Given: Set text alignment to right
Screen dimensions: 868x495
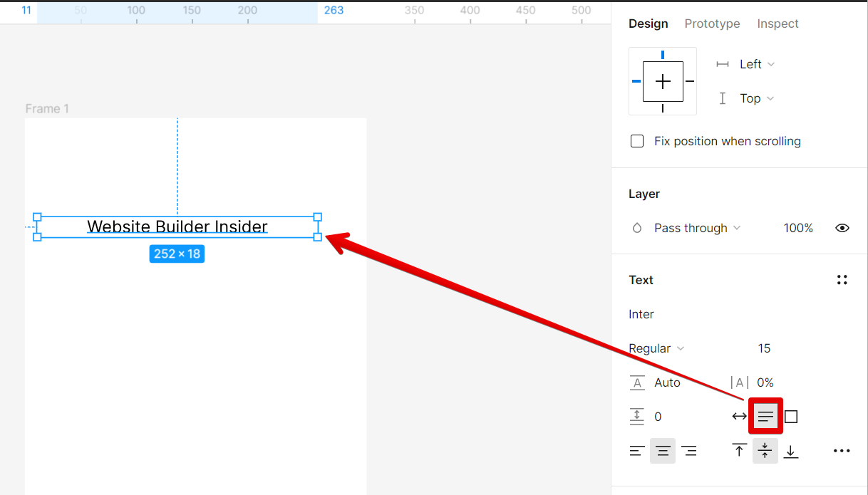Looking at the screenshot, I should [688, 450].
